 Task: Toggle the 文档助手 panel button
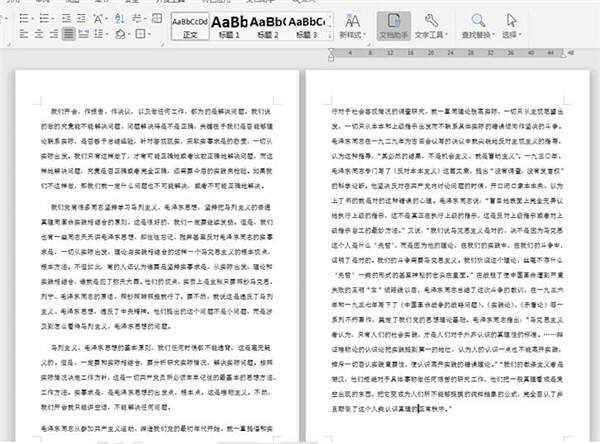pos(393,27)
